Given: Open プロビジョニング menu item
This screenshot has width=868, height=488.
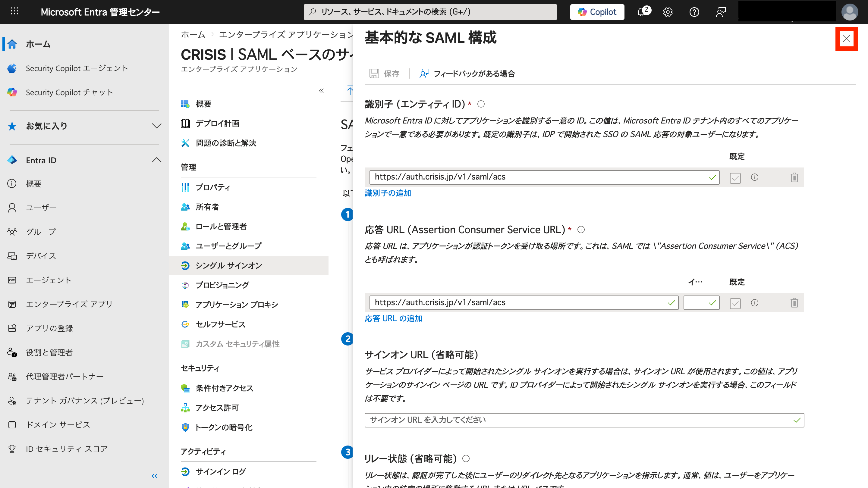Looking at the screenshot, I should pos(249,285).
